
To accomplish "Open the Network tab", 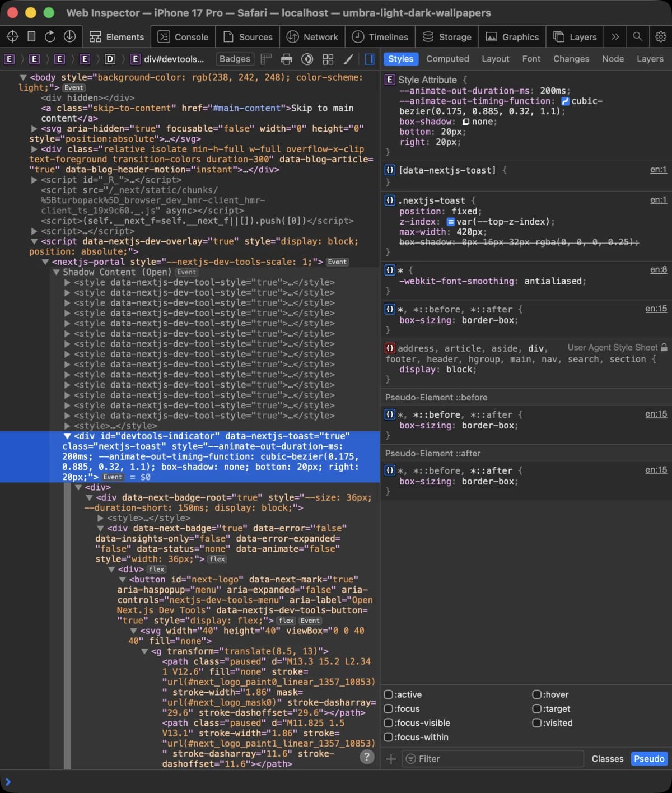I will point(312,37).
